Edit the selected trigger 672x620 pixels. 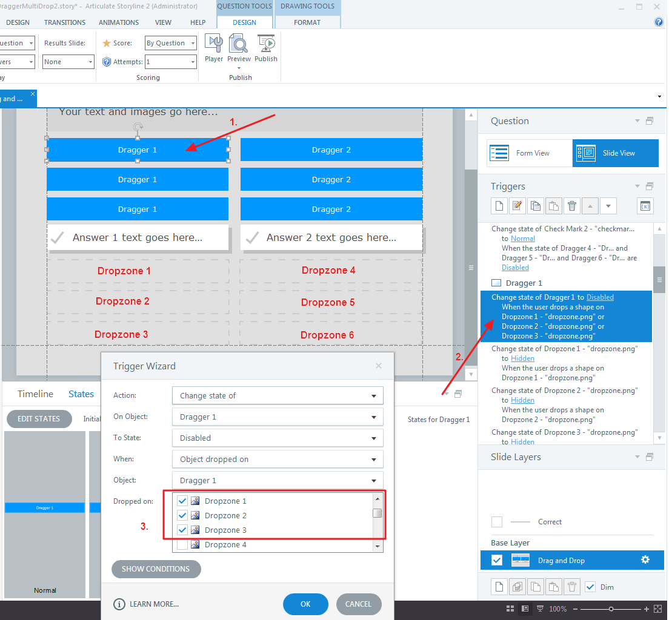[517, 206]
